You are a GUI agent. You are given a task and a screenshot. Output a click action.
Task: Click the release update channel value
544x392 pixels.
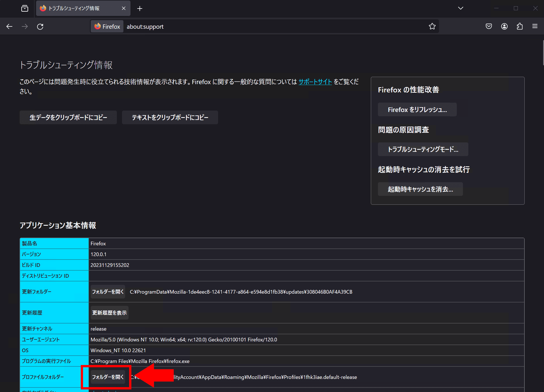98,329
